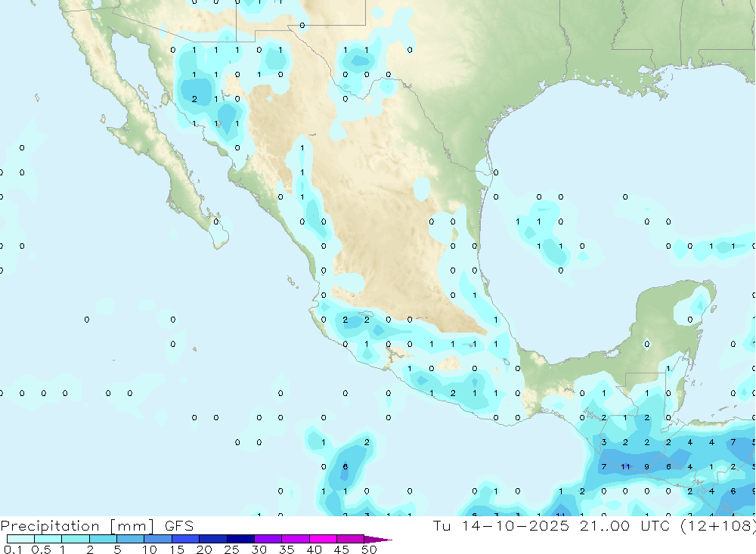Image resolution: width=756 pixels, height=554 pixels.
Task: Pick the legend swatch between 10 and 15
Action: (158, 539)
